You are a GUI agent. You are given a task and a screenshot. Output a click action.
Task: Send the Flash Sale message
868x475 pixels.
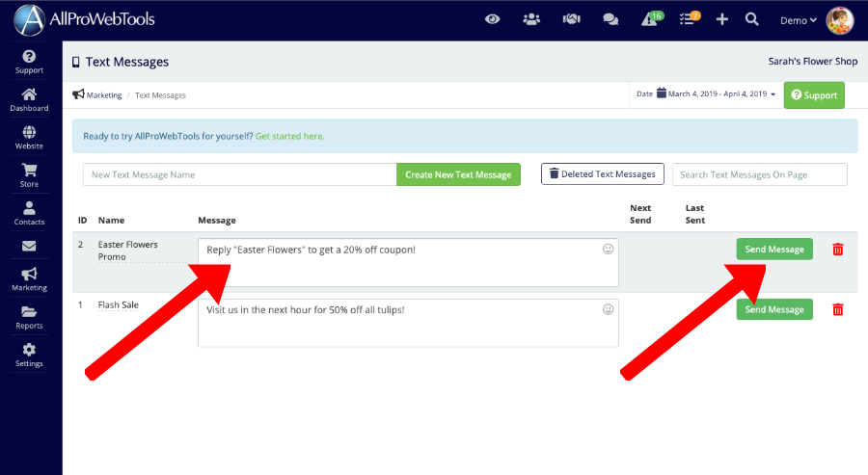[x=773, y=309]
